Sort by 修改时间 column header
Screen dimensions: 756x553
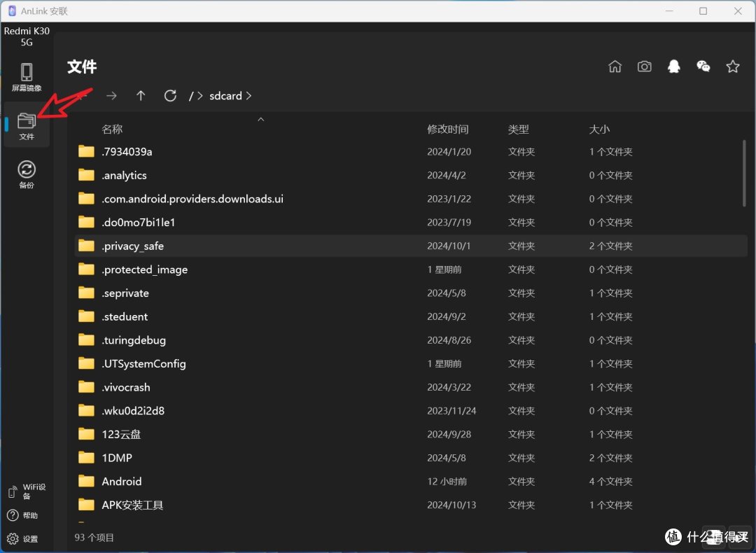coord(447,129)
